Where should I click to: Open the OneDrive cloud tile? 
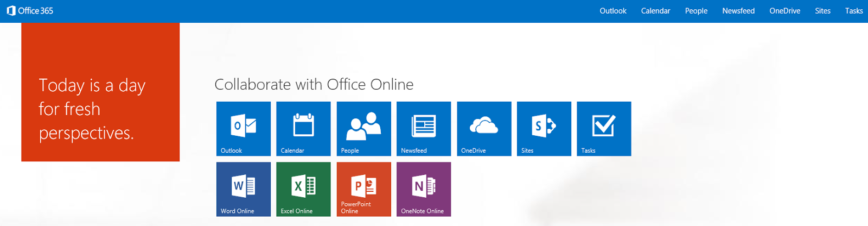pyautogui.click(x=484, y=129)
